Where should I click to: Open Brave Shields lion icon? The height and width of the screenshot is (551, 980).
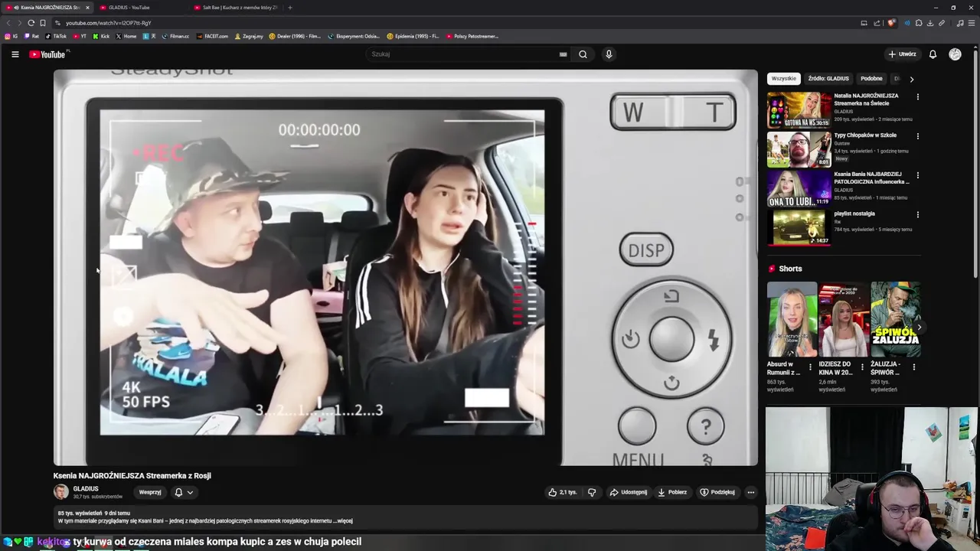tap(891, 23)
